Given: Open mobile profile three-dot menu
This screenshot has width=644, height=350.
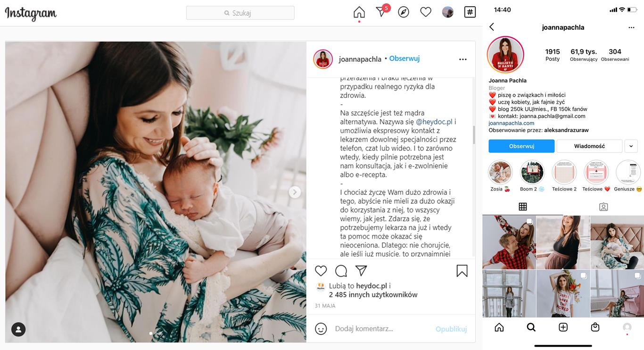Looking at the screenshot, I should click(x=632, y=27).
